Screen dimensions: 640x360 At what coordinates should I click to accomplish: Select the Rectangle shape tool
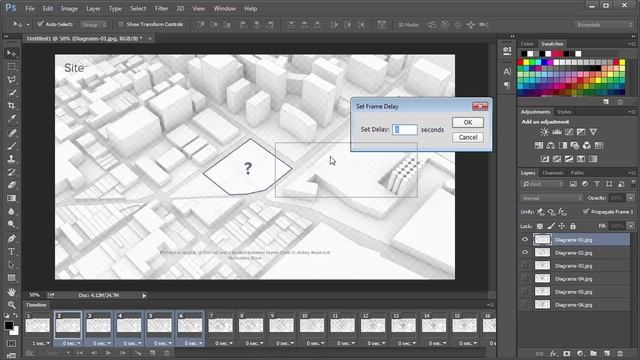(11, 278)
